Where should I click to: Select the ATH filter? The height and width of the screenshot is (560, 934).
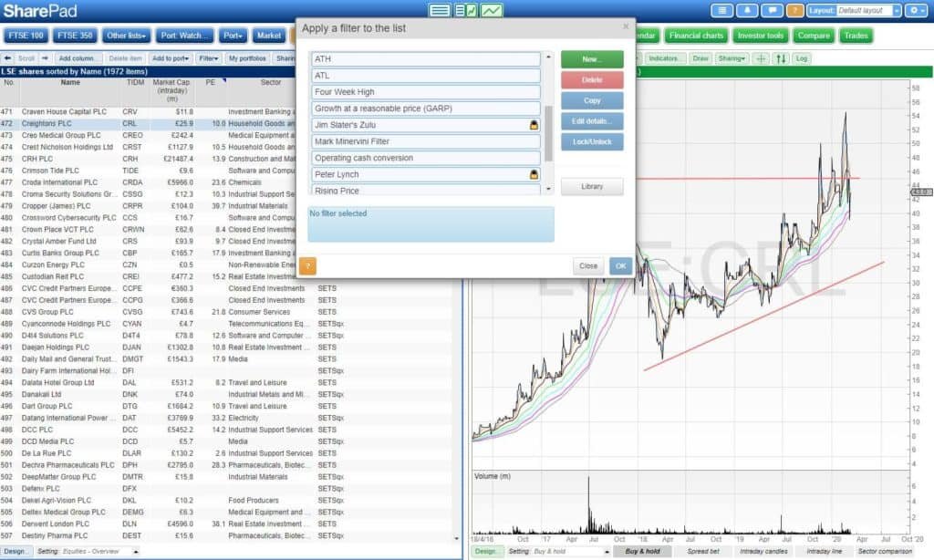426,59
